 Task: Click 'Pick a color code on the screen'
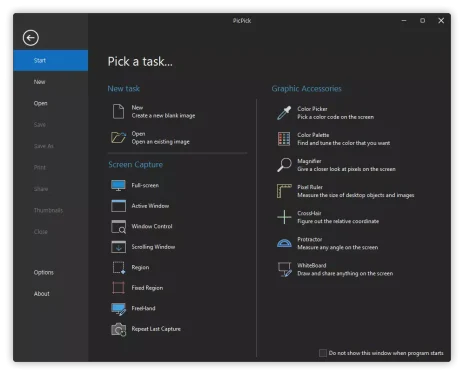click(335, 117)
